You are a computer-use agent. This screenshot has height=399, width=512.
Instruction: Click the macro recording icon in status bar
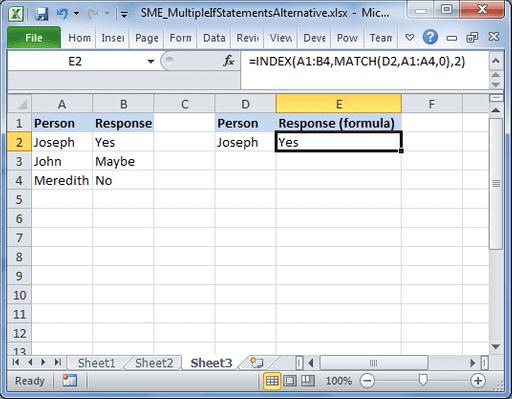70,380
